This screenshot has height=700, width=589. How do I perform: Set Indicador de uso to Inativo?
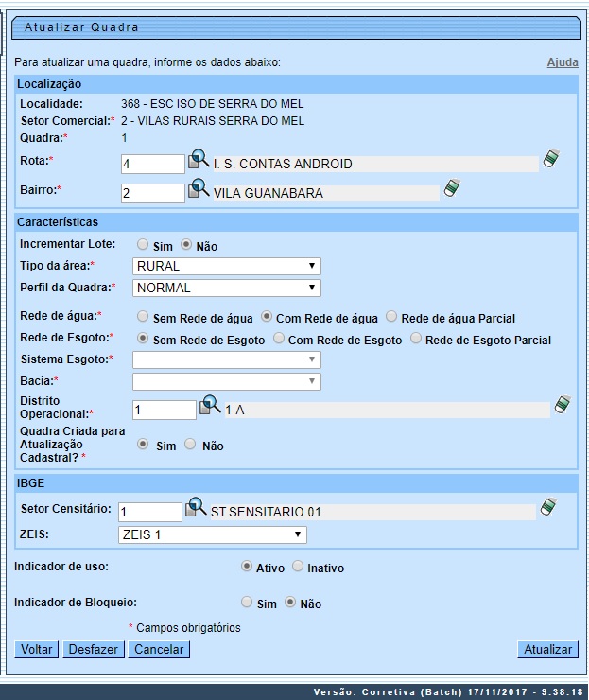point(298,568)
